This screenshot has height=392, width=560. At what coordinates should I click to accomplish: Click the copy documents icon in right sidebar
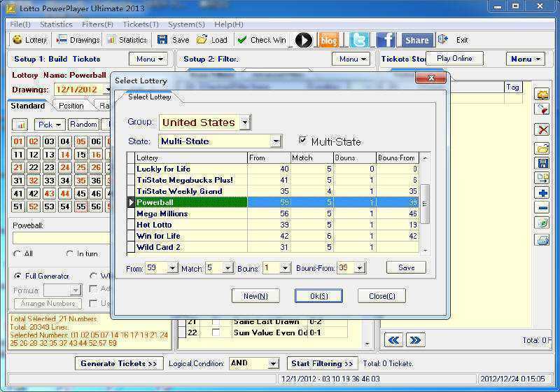[x=543, y=178]
